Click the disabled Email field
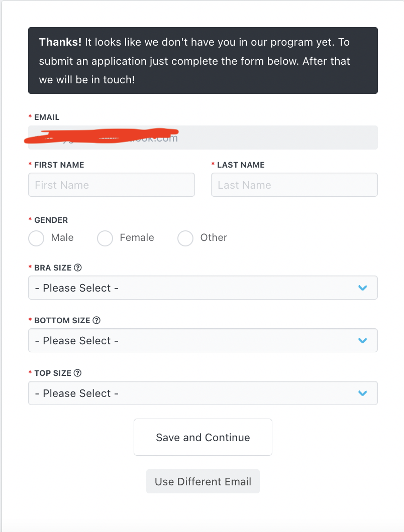 coord(203,138)
